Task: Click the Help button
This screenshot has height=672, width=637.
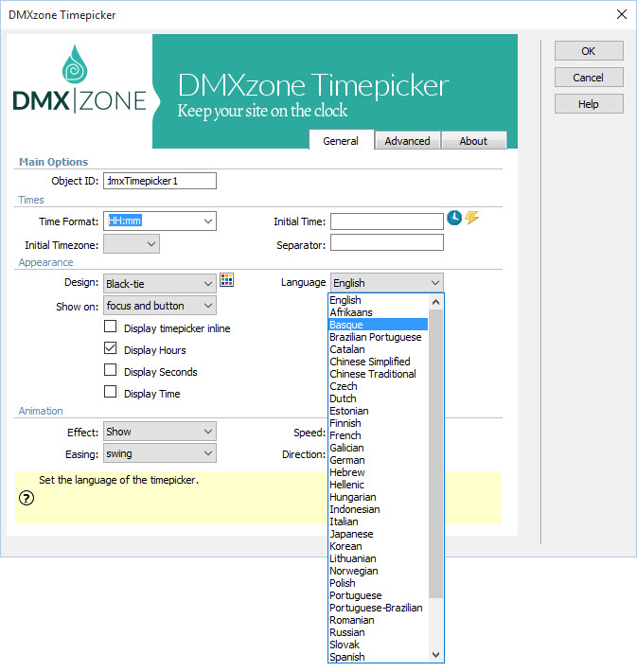Action: pos(589,104)
